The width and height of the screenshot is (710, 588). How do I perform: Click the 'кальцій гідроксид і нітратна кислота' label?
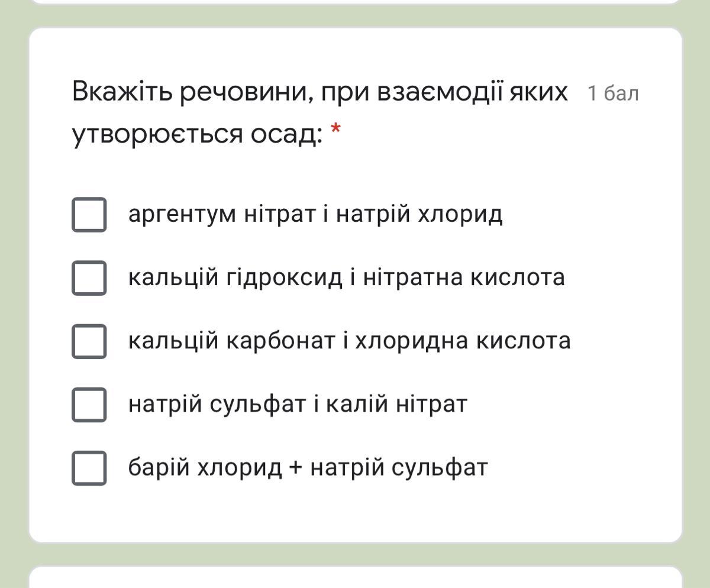[x=346, y=277]
